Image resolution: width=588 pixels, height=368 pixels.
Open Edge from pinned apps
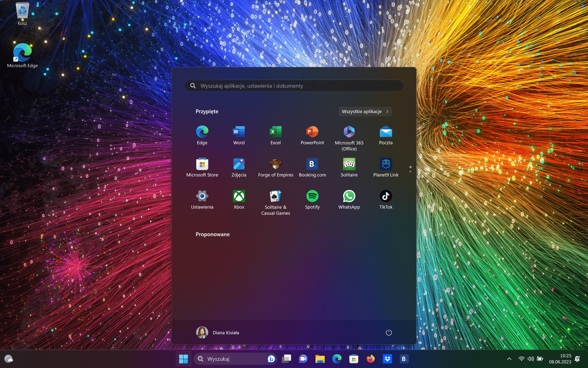click(x=202, y=135)
